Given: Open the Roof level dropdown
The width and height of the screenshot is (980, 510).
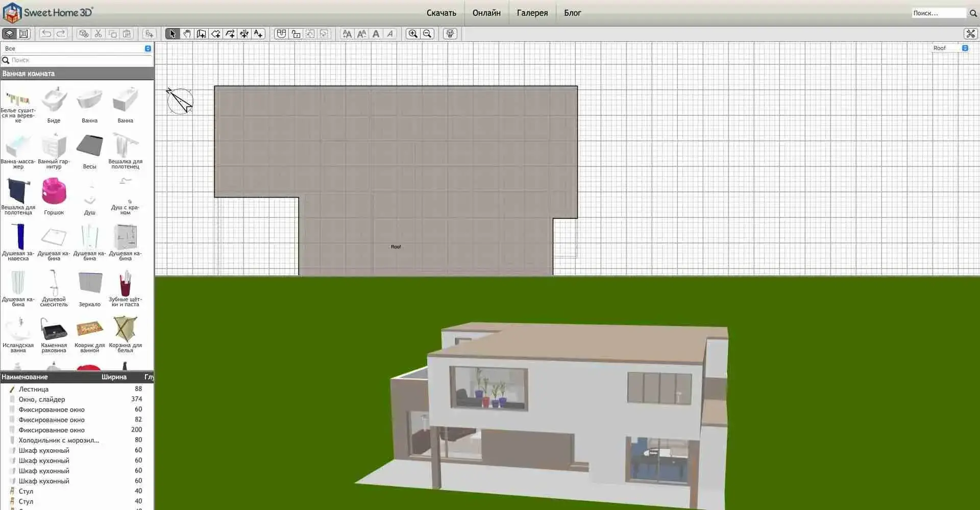Looking at the screenshot, I should 950,48.
